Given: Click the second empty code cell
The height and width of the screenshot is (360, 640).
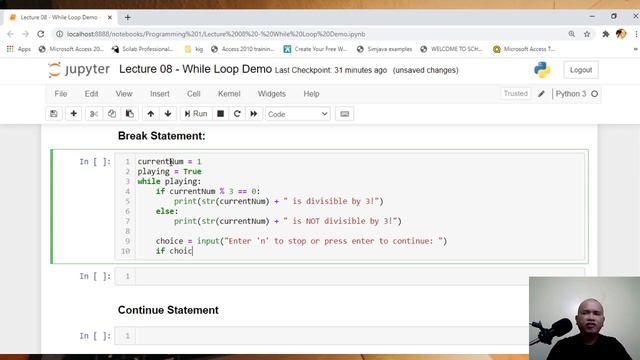Looking at the screenshot, I should 349,276.
